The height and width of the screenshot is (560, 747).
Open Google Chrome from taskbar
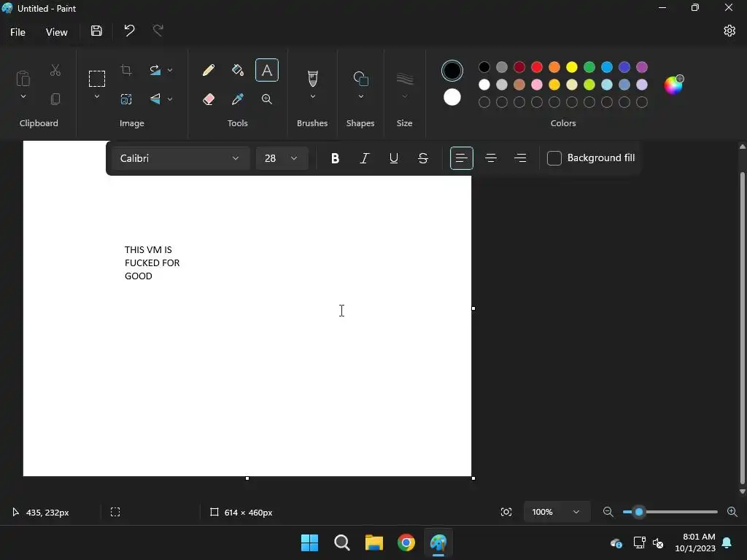(406, 542)
